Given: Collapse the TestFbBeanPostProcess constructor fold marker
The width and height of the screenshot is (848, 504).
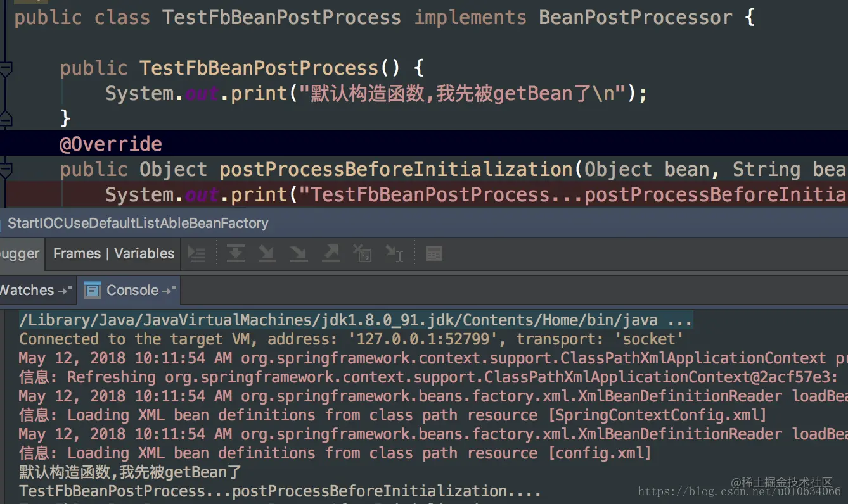Looking at the screenshot, I should (x=6, y=68).
